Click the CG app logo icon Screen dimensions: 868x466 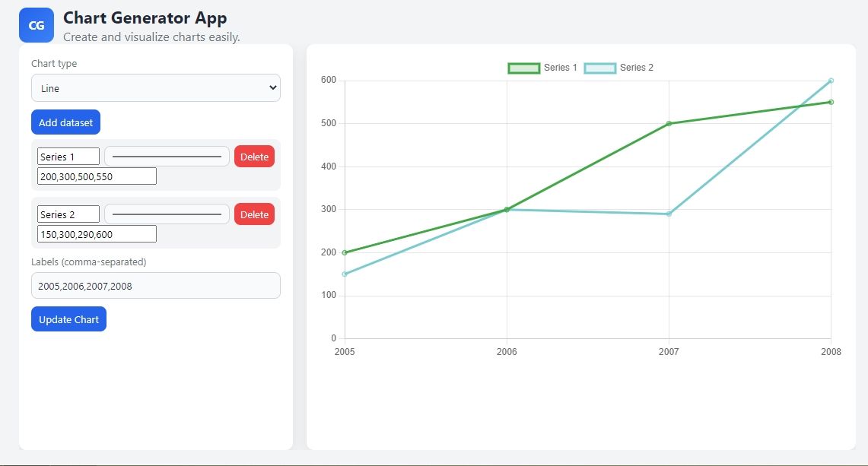tap(37, 25)
